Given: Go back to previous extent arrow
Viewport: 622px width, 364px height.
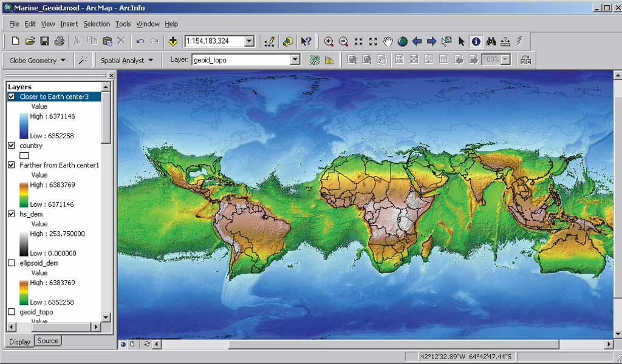Looking at the screenshot, I should tap(417, 41).
